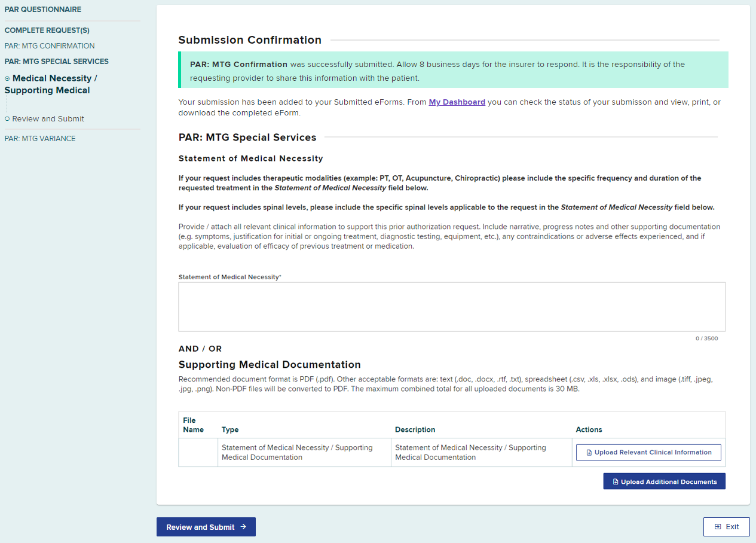756x543 pixels.
Task: Focus the Statement of Medical Necessity text box
Action: click(451, 307)
